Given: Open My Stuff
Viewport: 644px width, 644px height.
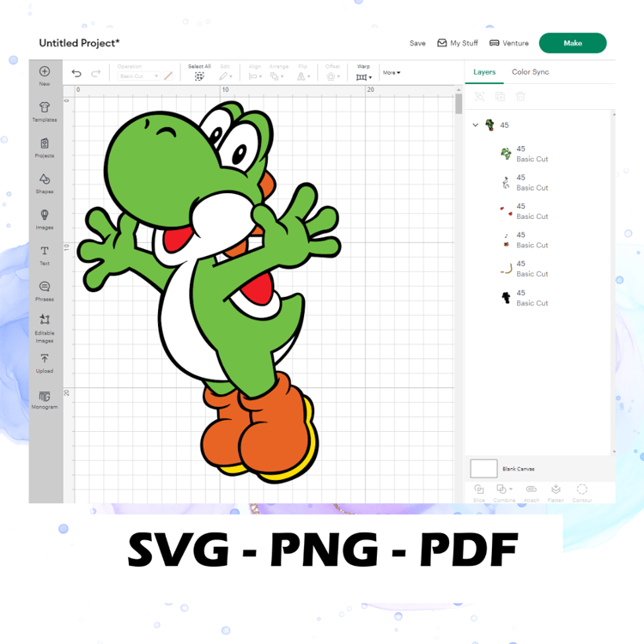Looking at the screenshot, I should point(458,43).
